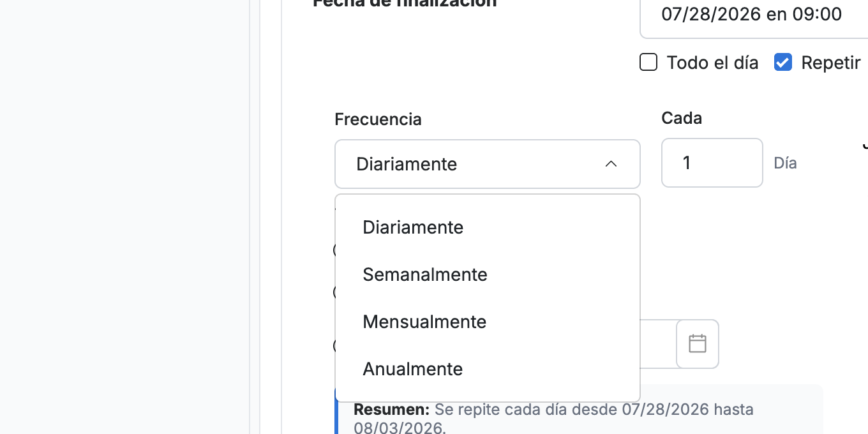868x434 pixels.
Task: Click the end date field showing 07/28/2026
Action: click(x=754, y=14)
